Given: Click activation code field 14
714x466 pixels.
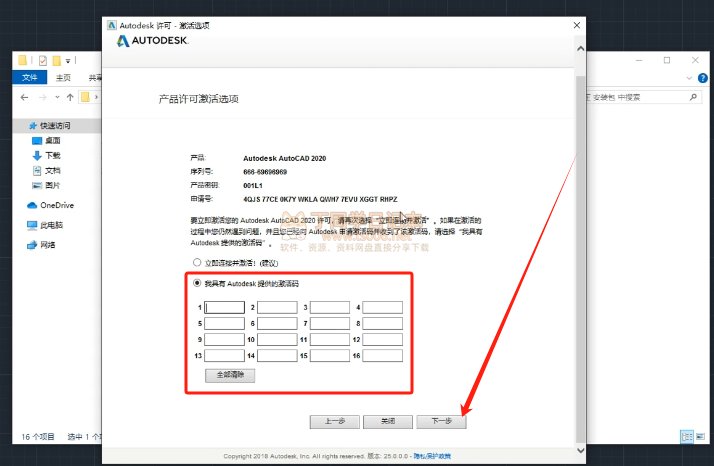Looking at the screenshot, I should click(277, 355).
